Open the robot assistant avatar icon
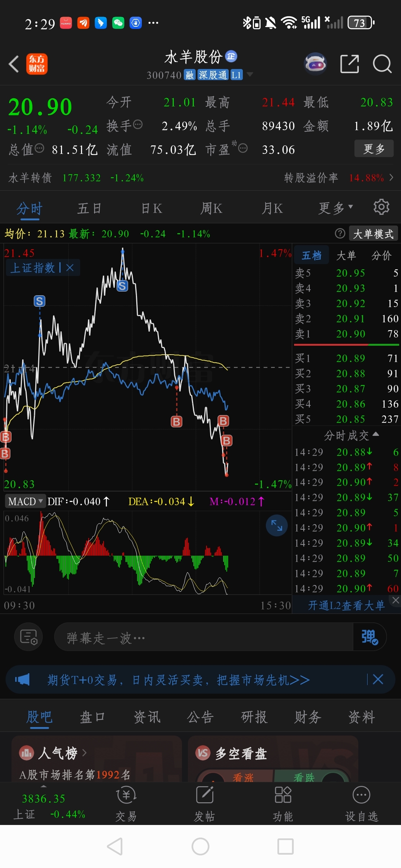Image resolution: width=401 pixels, height=868 pixels. (315, 64)
